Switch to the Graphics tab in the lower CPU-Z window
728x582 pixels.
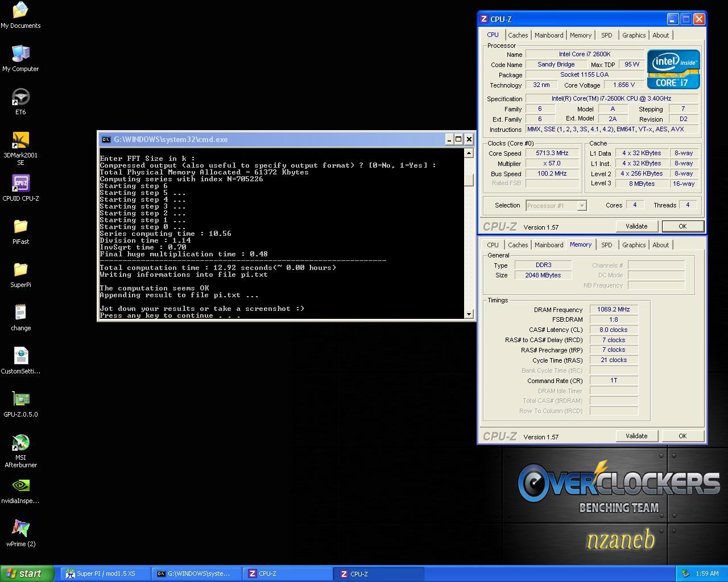point(634,245)
